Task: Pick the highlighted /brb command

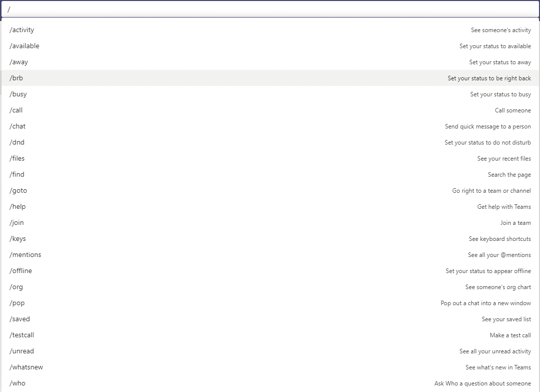Action: pyautogui.click(x=17, y=78)
